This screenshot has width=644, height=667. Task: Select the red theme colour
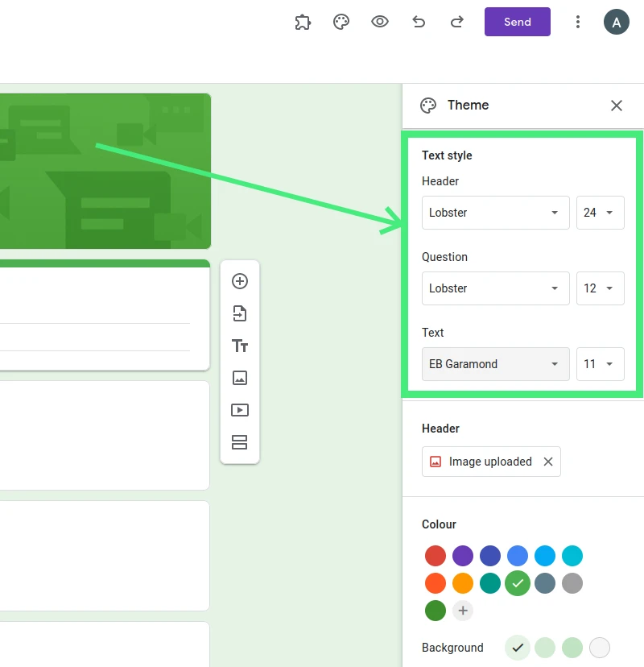[436, 556]
